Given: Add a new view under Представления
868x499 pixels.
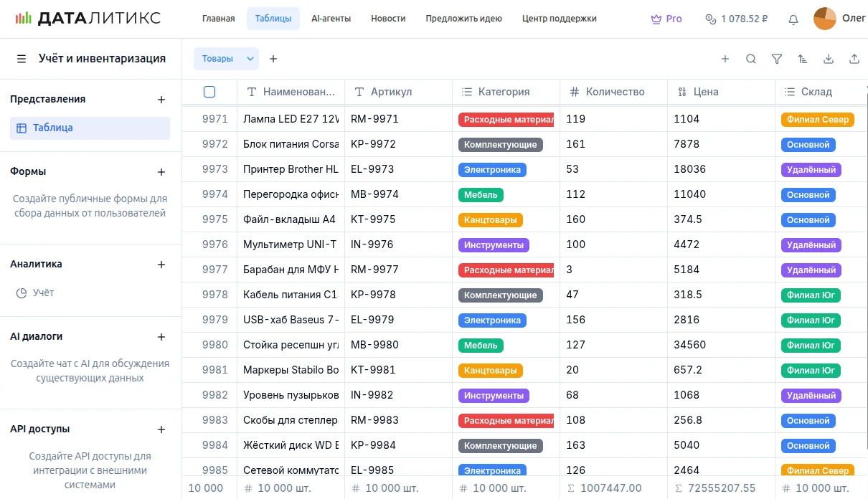Looking at the screenshot, I should pos(161,100).
